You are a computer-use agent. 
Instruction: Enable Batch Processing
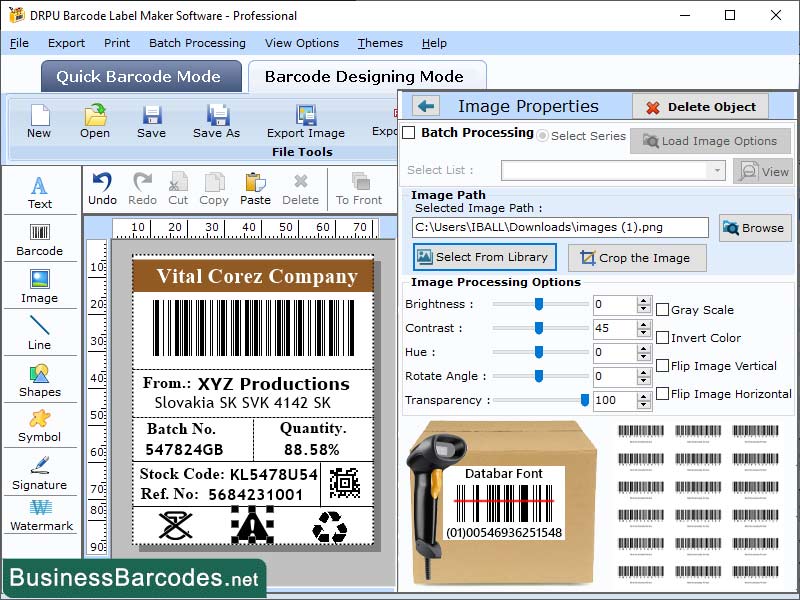(x=410, y=133)
